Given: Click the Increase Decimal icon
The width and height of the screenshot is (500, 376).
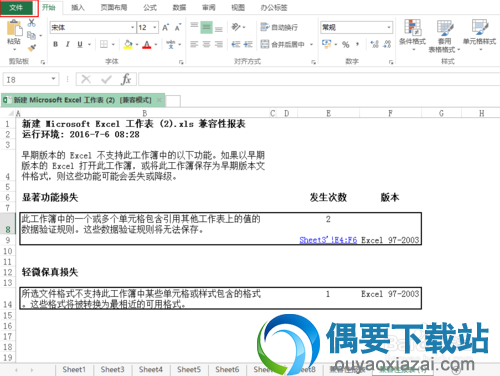Looking at the screenshot, I should (x=375, y=44).
